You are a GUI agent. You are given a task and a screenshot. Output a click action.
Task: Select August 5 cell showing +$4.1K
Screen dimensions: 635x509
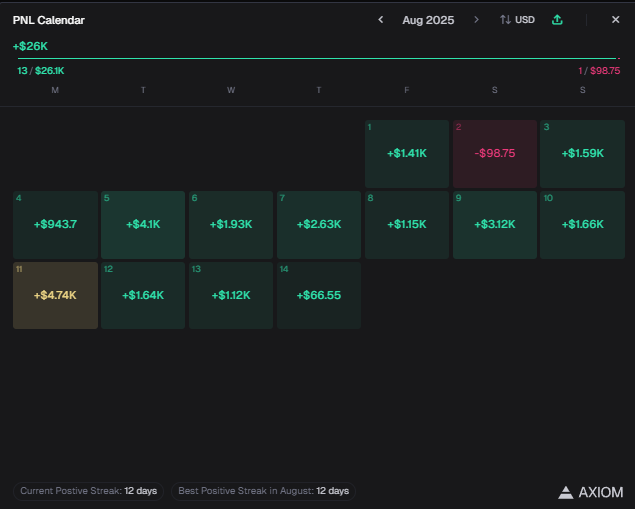click(x=143, y=225)
